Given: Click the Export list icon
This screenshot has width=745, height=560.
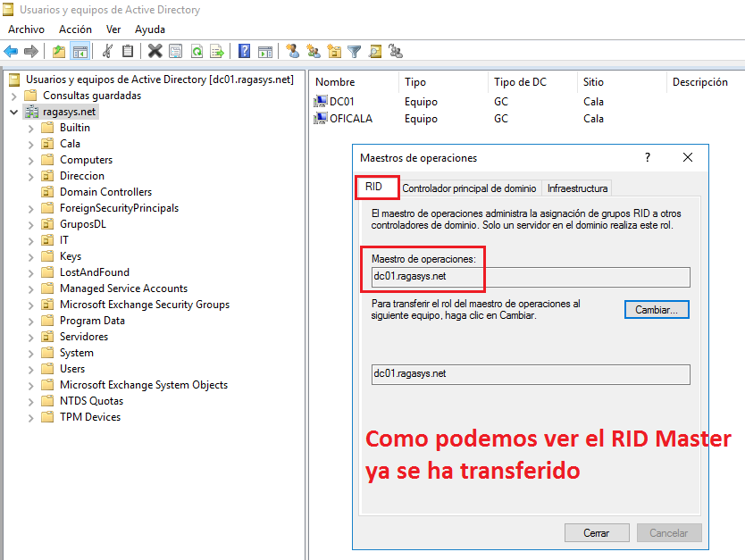Looking at the screenshot, I should pos(217,51).
